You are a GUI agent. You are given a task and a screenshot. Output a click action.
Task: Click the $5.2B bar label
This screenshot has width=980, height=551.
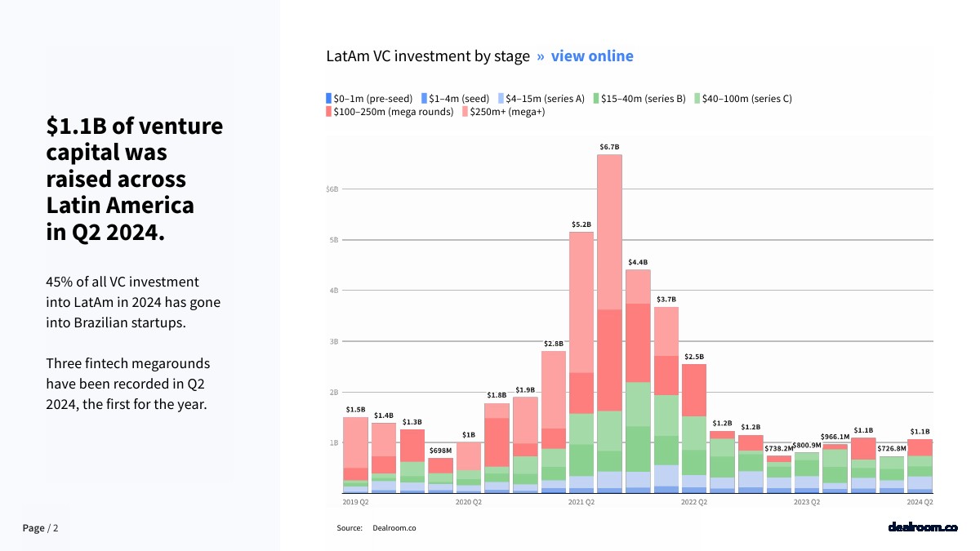[x=581, y=224]
